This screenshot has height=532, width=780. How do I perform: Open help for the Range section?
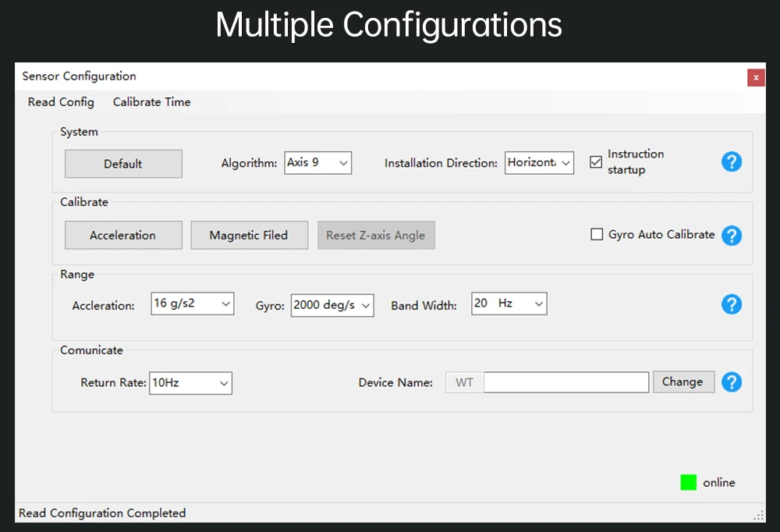[732, 304]
